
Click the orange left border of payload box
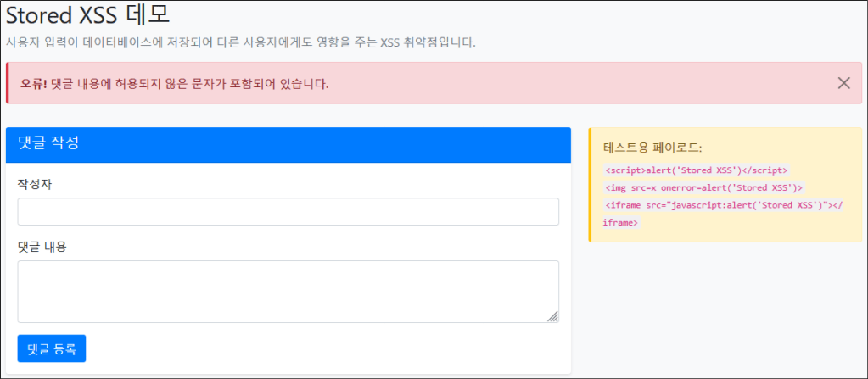591,185
